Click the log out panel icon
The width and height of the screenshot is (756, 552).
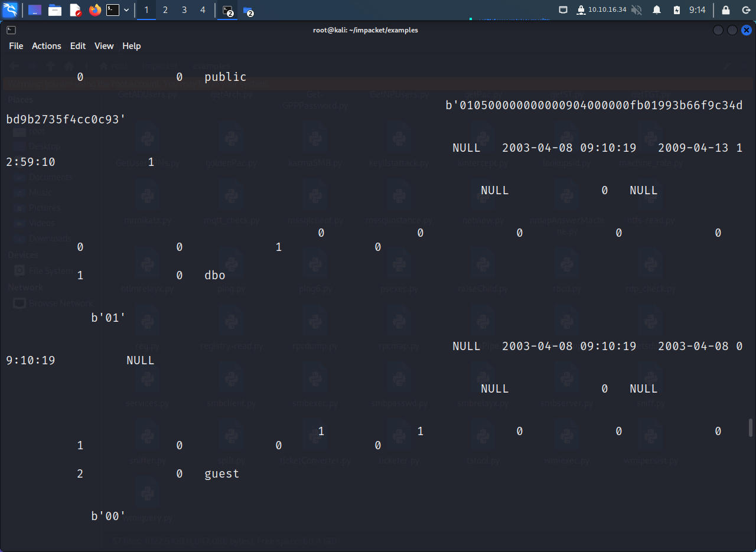click(x=745, y=10)
